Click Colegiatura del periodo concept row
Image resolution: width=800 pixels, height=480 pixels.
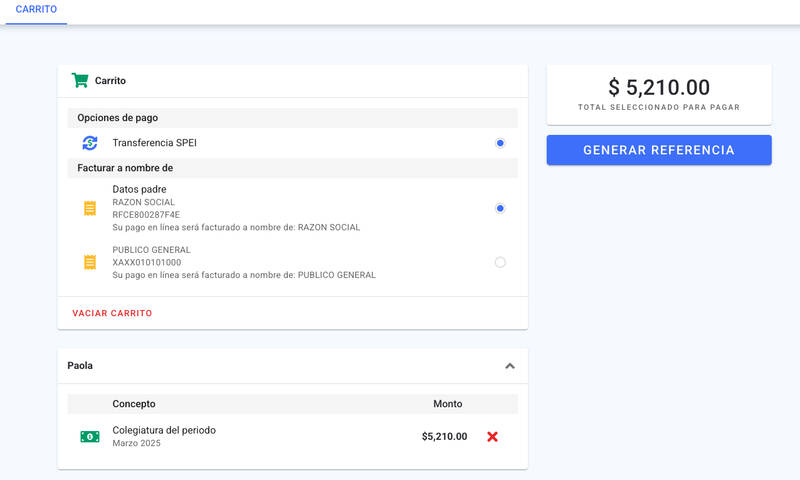click(x=293, y=437)
